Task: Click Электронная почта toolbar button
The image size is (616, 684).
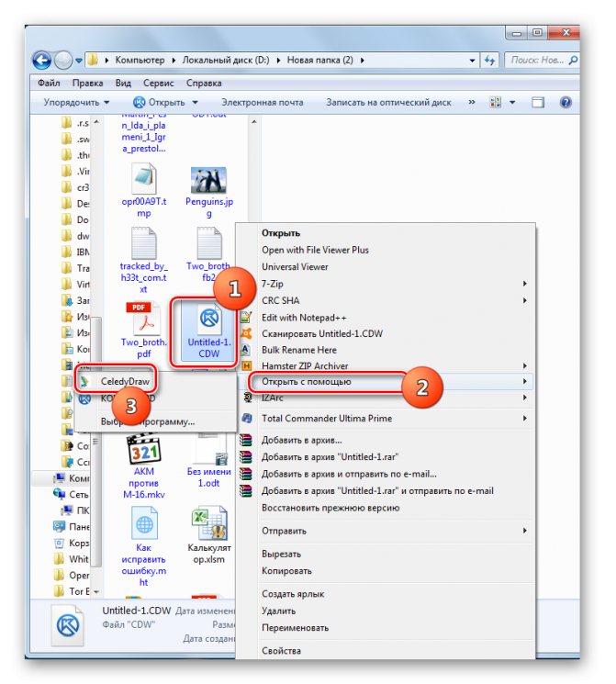Action: (263, 103)
